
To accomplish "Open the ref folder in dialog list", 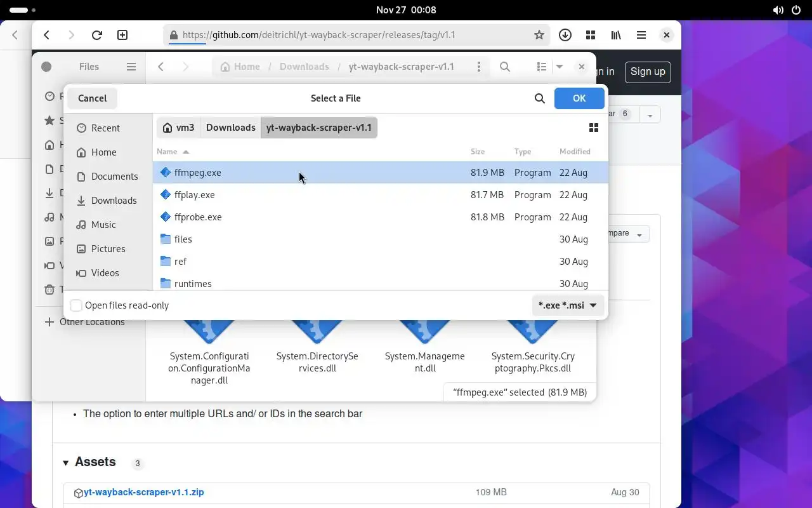I will click(381, 262).
